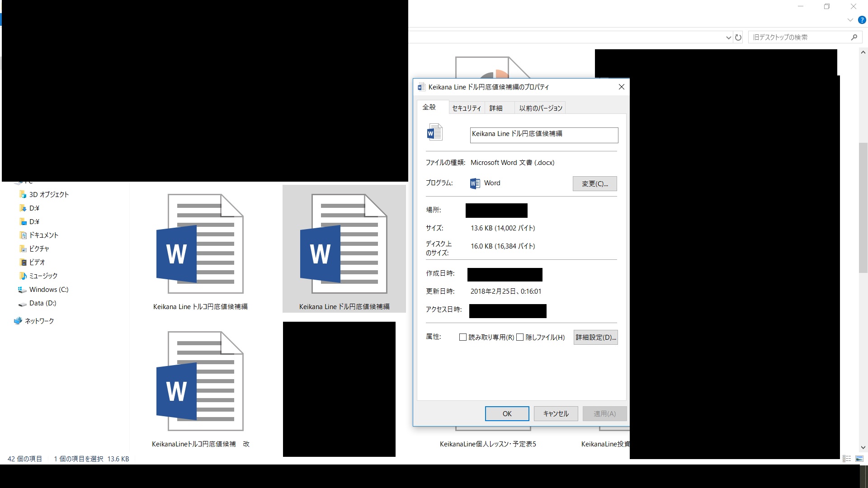Screen dimensions: 868x488
Task: Click the file name text field
Action: click(x=544, y=135)
